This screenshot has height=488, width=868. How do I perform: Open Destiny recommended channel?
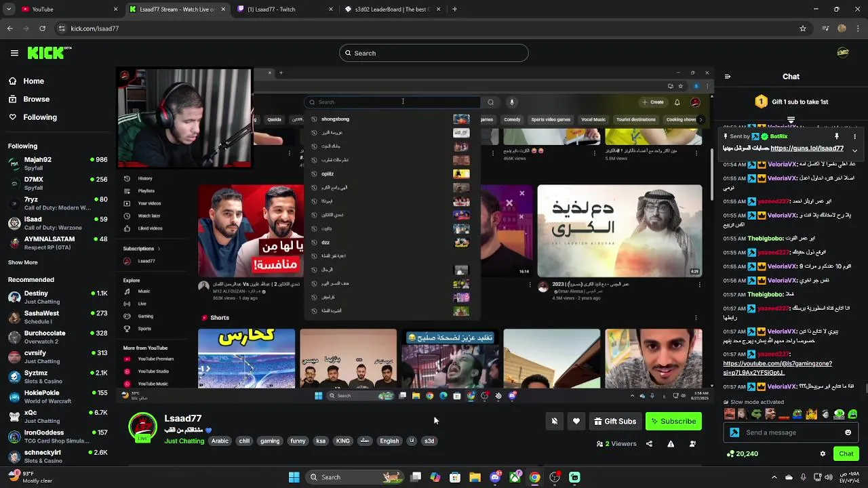[x=57, y=297]
